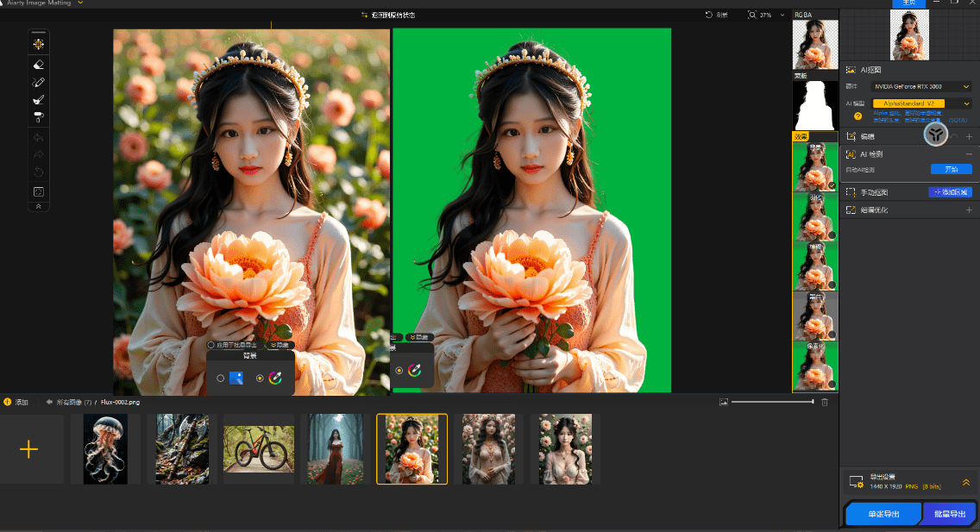The image size is (980, 532).
Task: Click the yellow question mark help icon
Action: point(857,116)
